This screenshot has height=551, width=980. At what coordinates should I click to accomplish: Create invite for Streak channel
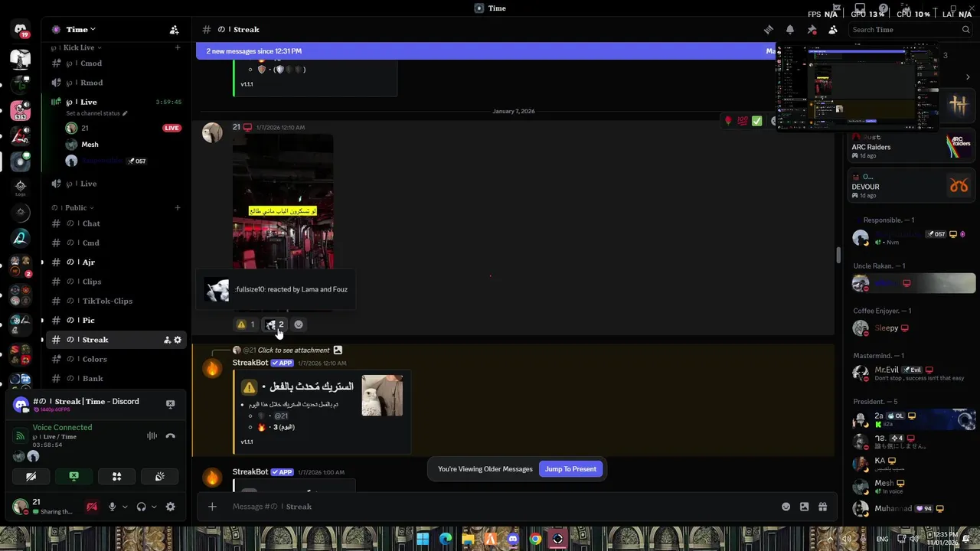167,340
